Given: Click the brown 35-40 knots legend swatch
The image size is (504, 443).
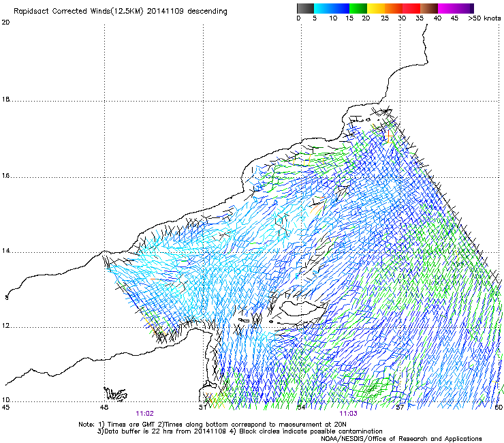Looking at the screenshot, I should 429,8.
